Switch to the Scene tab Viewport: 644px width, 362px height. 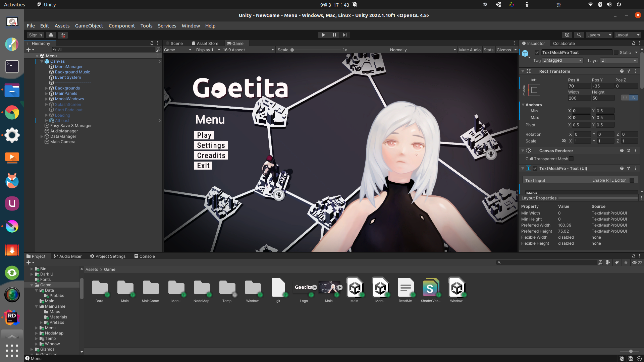pyautogui.click(x=174, y=44)
